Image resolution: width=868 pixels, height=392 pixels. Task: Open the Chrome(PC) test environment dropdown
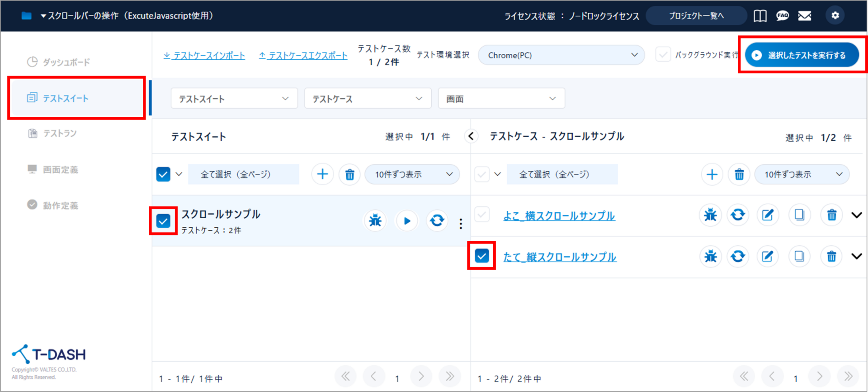tap(561, 55)
